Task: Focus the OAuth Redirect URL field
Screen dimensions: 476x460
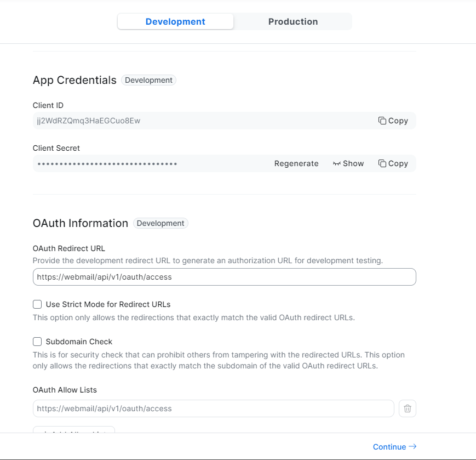Action: (224, 277)
